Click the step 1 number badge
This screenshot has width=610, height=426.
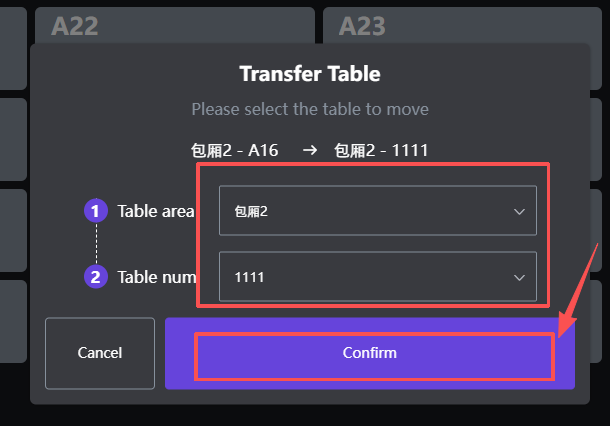pos(96,211)
